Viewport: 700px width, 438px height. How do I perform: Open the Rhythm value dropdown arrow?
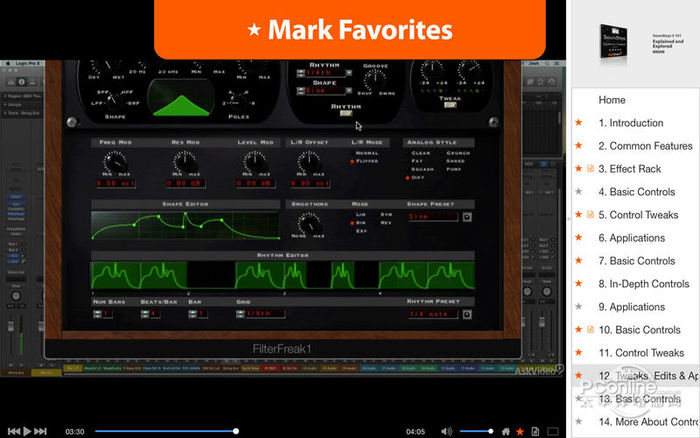click(349, 73)
